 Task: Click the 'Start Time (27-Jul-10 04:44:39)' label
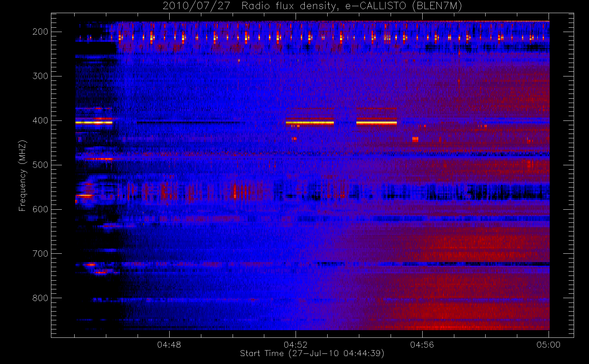pos(312,353)
